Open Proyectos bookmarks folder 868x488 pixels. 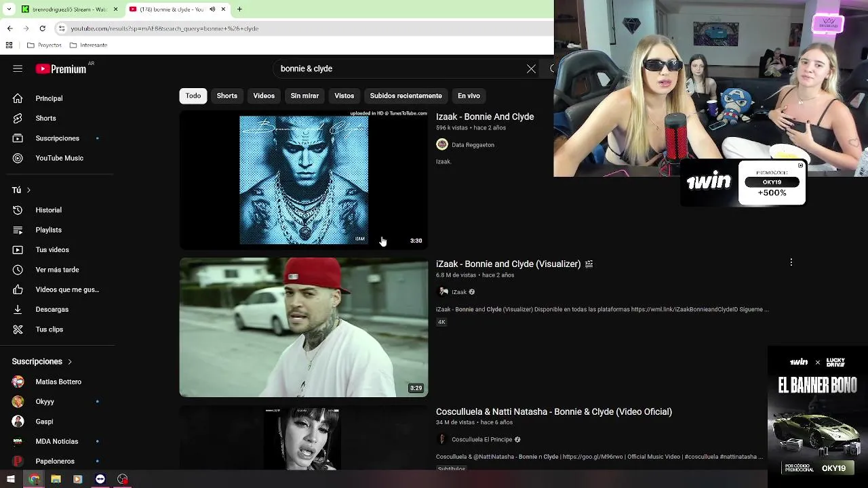click(x=44, y=45)
